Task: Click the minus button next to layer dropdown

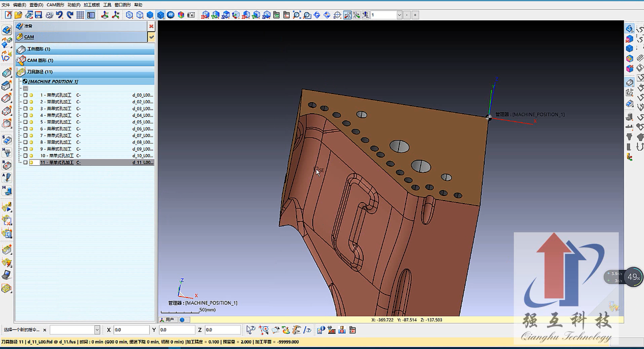Action: click(x=407, y=15)
